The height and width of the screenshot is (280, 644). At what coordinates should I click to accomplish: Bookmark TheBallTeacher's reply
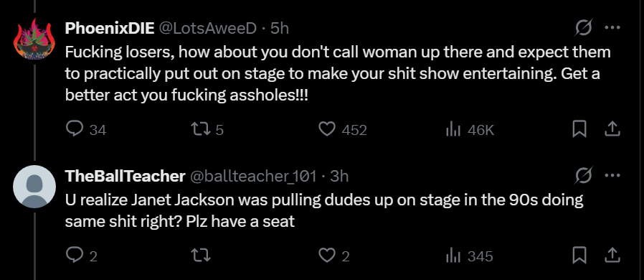coord(579,256)
